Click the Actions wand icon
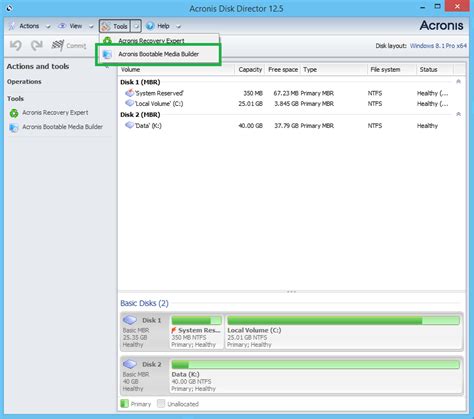This screenshot has width=474, height=419. pos(12,26)
